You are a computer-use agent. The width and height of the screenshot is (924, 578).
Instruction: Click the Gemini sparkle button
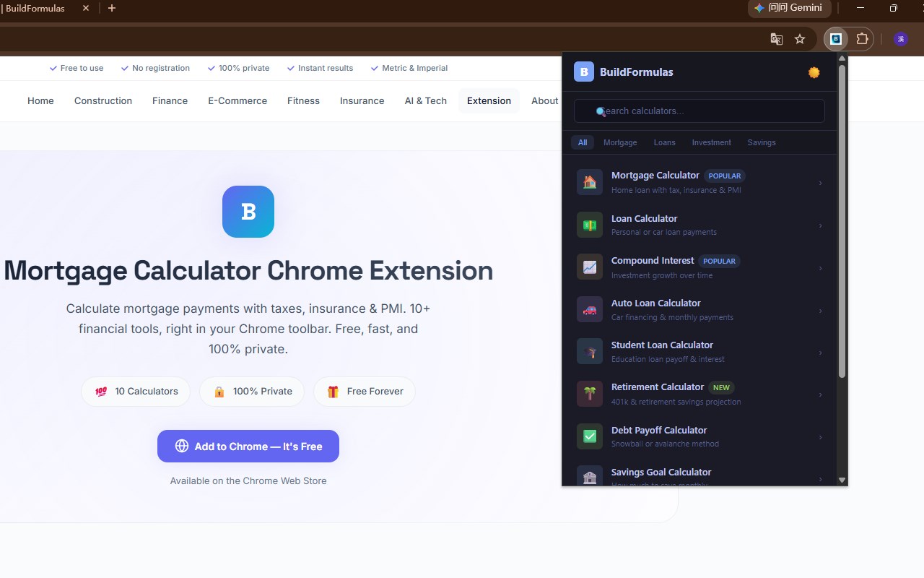(789, 8)
